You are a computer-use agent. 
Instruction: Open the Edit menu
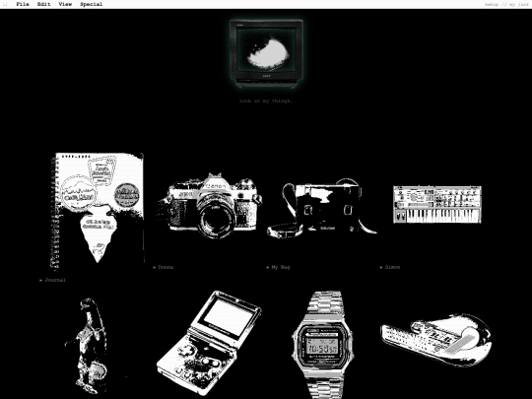coord(43,4)
